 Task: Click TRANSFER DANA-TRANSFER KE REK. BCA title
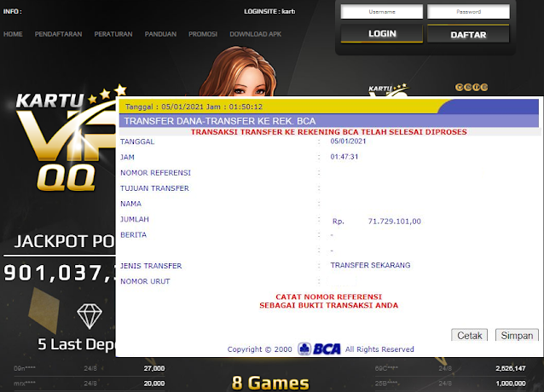click(x=220, y=121)
